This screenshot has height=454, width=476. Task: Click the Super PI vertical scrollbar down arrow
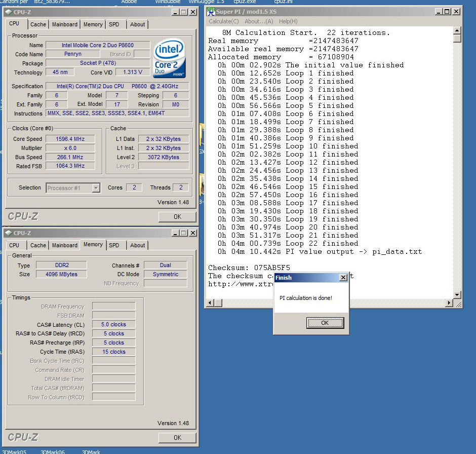pyautogui.click(x=457, y=294)
